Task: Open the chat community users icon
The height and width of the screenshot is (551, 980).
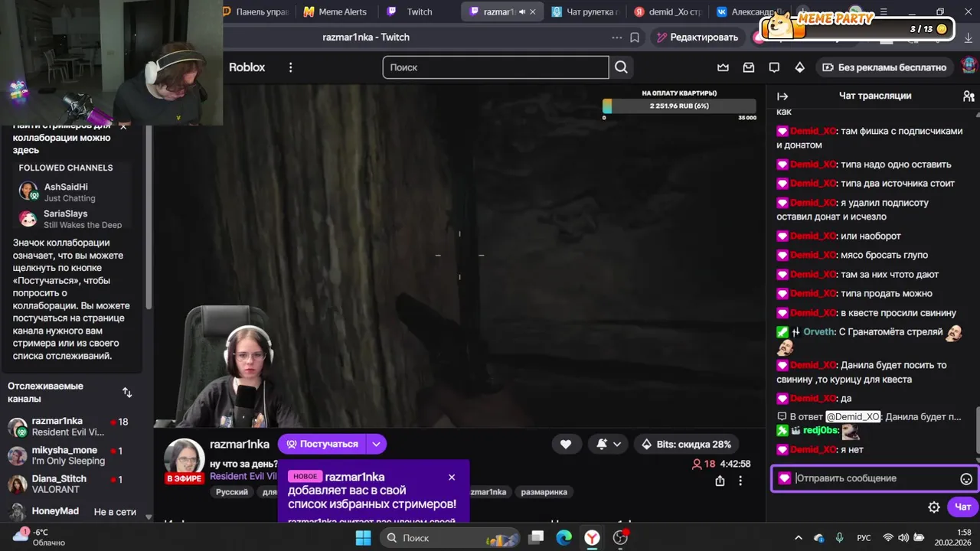Action: point(969,96)
